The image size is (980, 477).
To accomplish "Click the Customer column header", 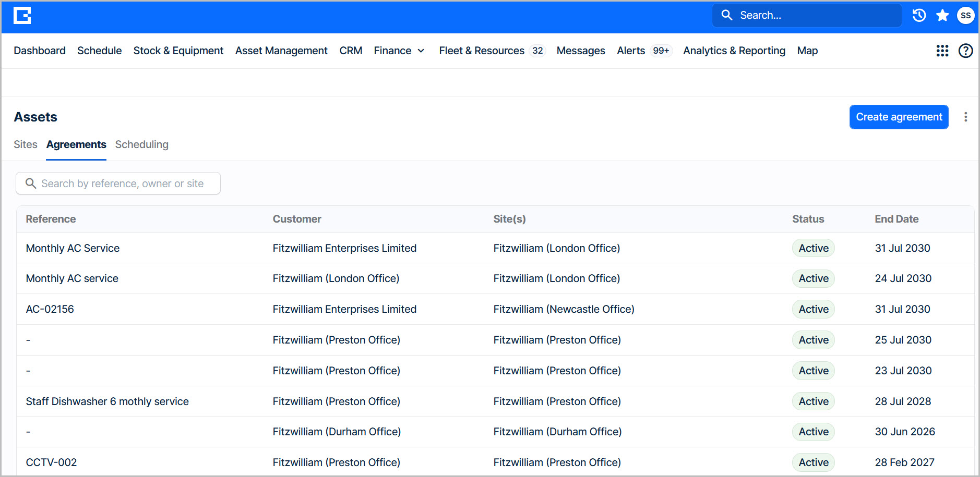I will pos(297,219).
